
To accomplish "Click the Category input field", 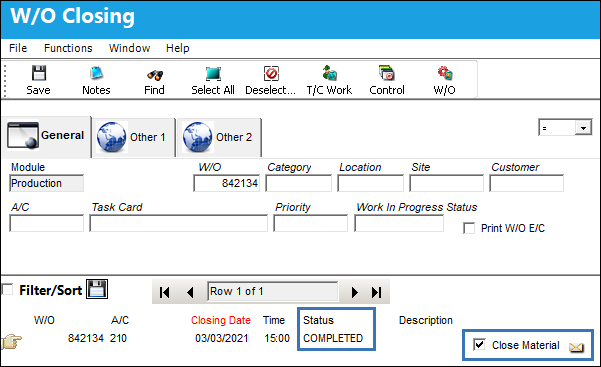I will 299,183.
